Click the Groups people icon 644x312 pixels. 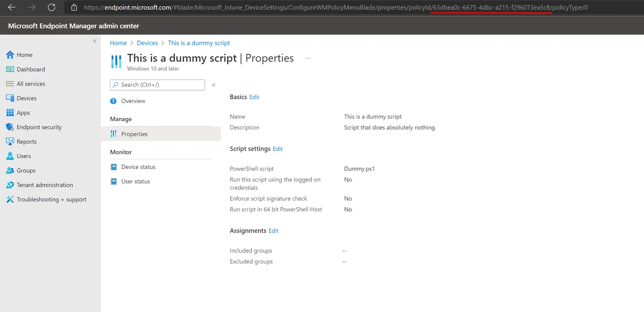pos(10,170)
